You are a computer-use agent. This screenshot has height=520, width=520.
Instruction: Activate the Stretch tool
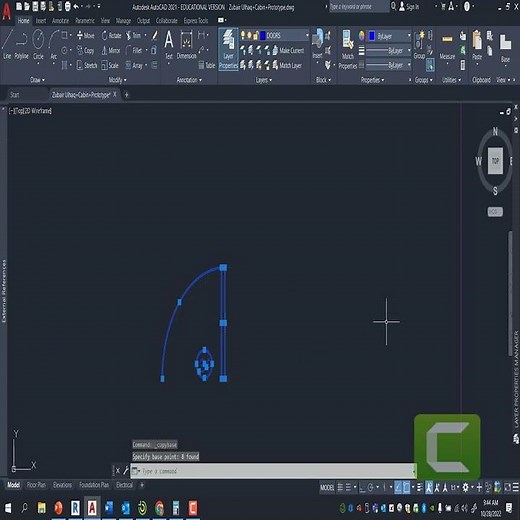[87, 65]
